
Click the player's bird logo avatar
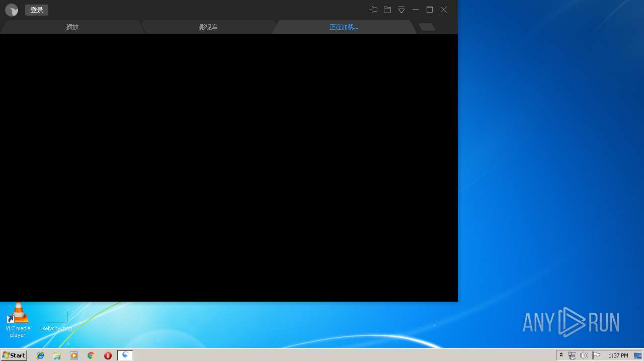[x=12, y=10]
